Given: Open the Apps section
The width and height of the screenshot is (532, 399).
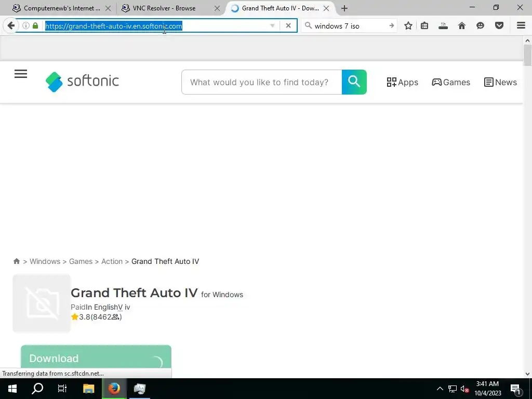Looking at the screenshot, I should point(403,82).
